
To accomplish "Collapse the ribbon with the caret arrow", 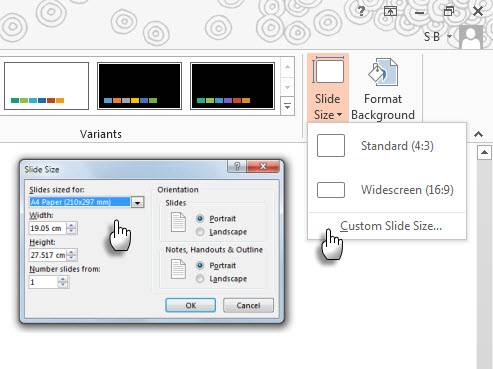I will (x=478, y=134).
